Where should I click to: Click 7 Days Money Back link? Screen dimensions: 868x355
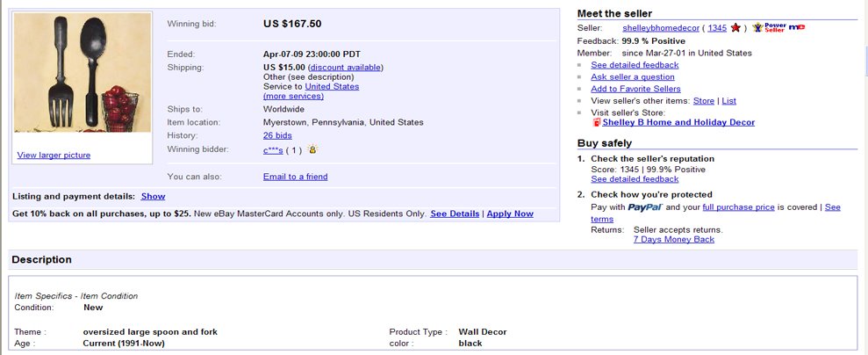[x=674, y=240]
